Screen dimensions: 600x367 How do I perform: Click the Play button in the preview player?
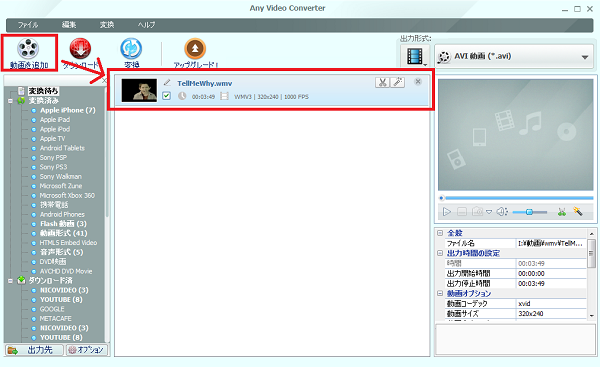coord(447,212)
